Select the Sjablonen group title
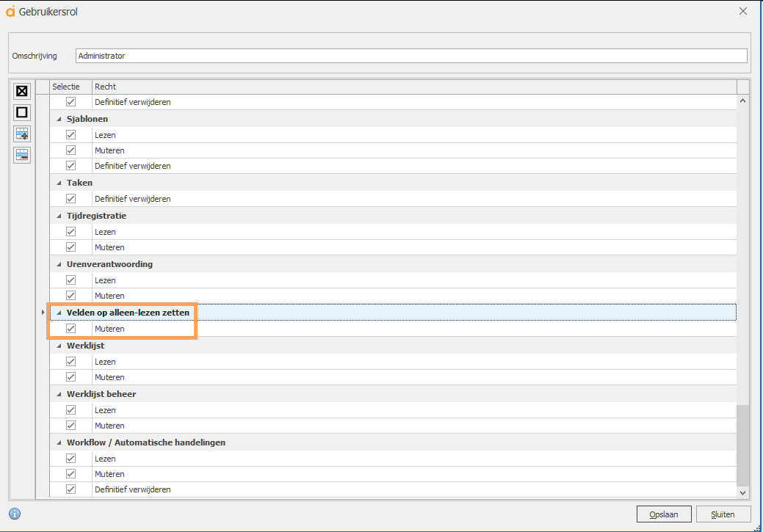Screen dimensions: 763x532 (87, 119)
